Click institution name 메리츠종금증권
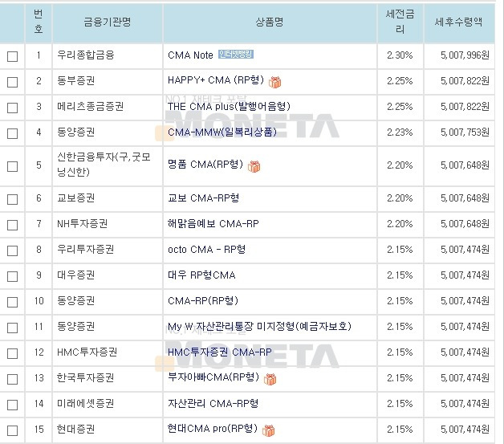Image resolution: width=504 pixels, height=444 pixels. [x=91, y=107]
